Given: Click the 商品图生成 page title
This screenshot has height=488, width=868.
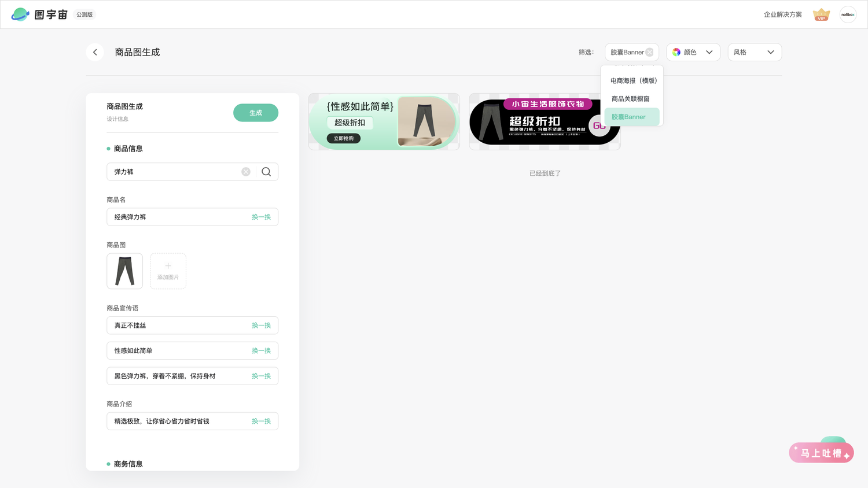Looking at the screenshot, I should pos(137,52).
